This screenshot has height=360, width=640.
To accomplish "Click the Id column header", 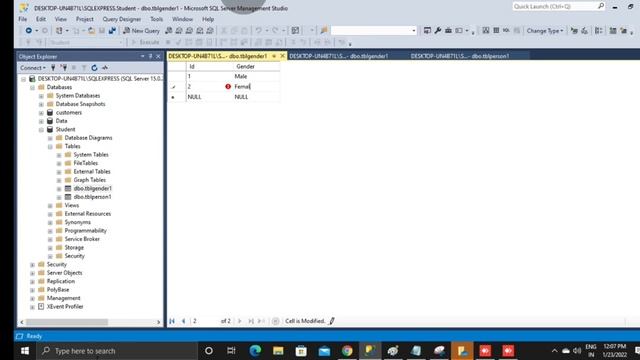I will pyautogui.click(x=210, y=67).
